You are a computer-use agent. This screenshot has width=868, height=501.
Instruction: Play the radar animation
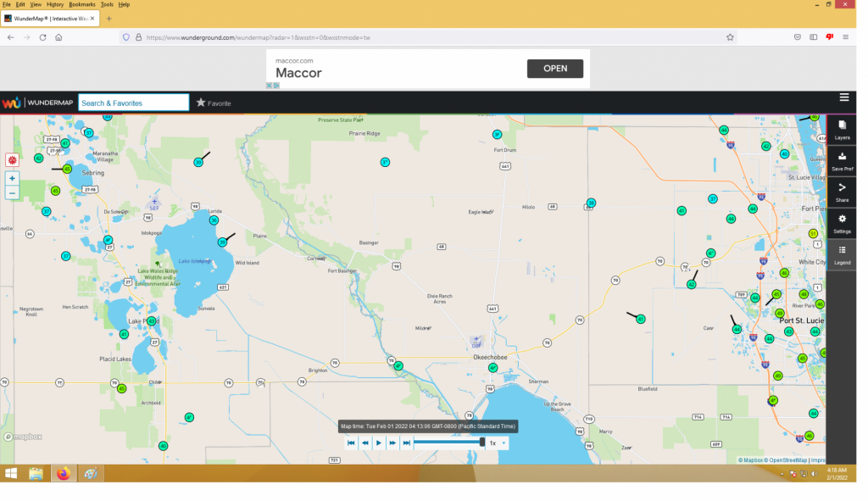click(x=379, y=443)
